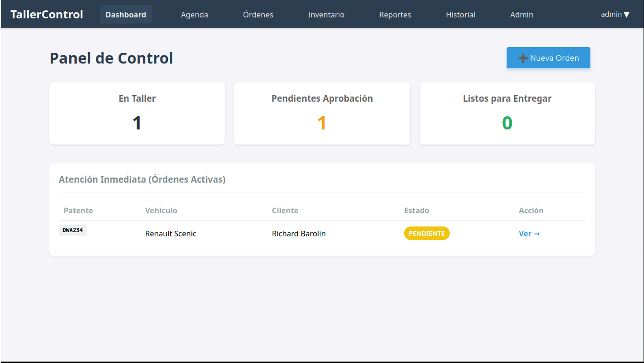Viewport: 644px width, 363px height.
Task: Click the dropdown caret beside admin username
Action: pyautogui.click(x=627, y=14)
